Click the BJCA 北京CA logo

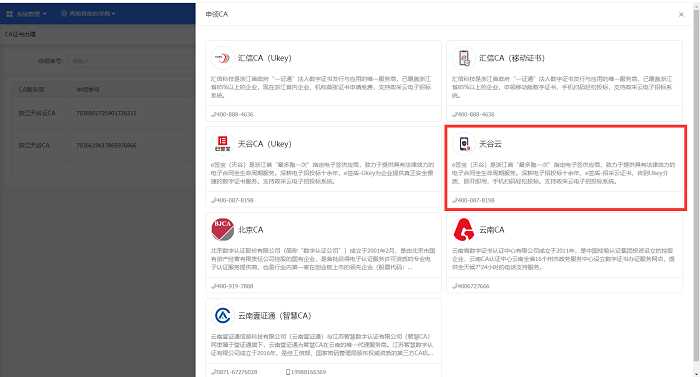[x=222, y=230]
